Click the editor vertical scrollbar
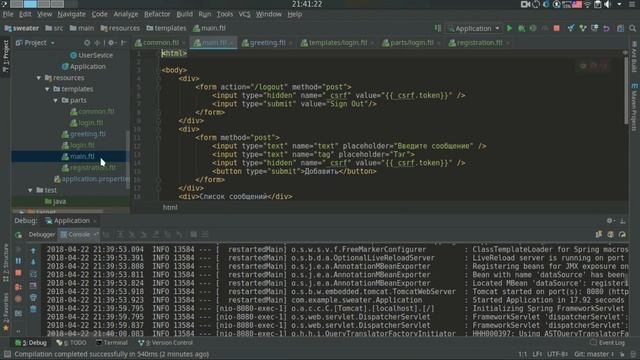Image resolution: width=640 pixels, height=360 pixels. pos(626,90)
